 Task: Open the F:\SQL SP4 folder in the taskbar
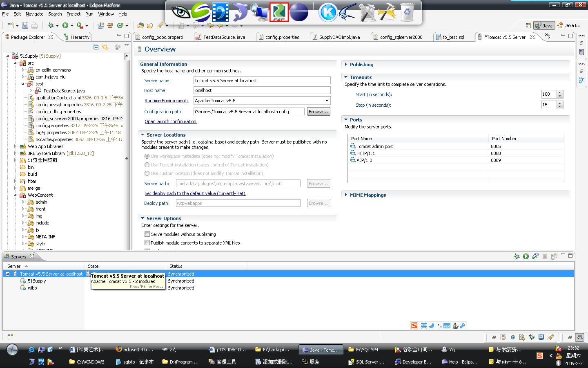pos(363,350)
